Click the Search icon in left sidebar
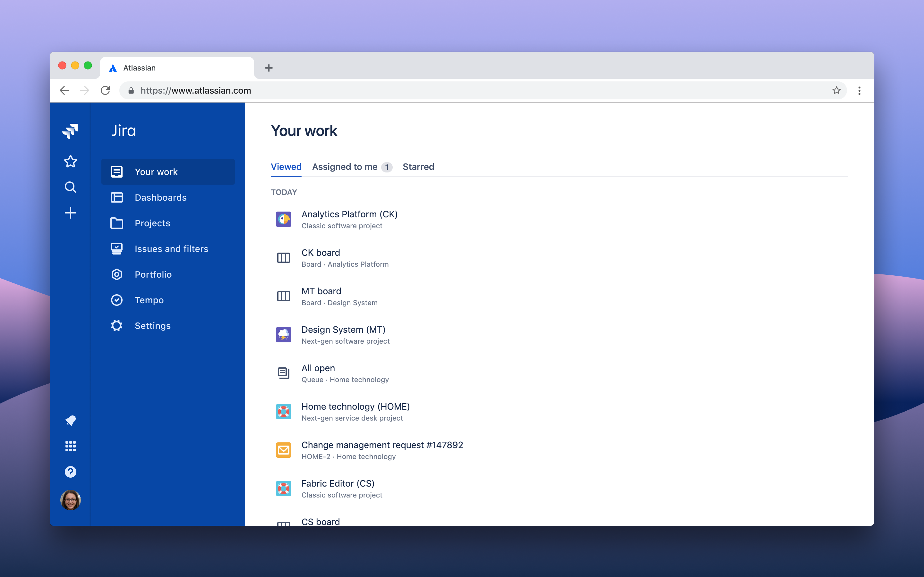The image size is (924, 577). coord(71,187)
